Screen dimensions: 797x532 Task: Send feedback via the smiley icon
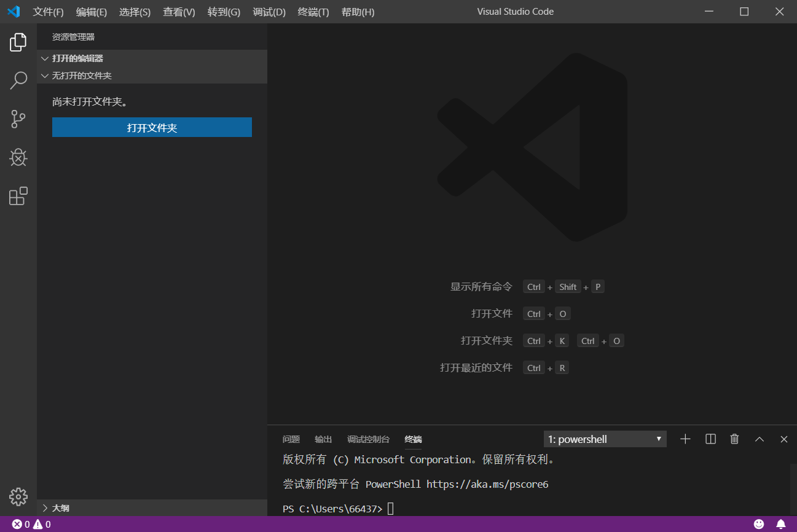pyautogui.click(x=759, y=524)
